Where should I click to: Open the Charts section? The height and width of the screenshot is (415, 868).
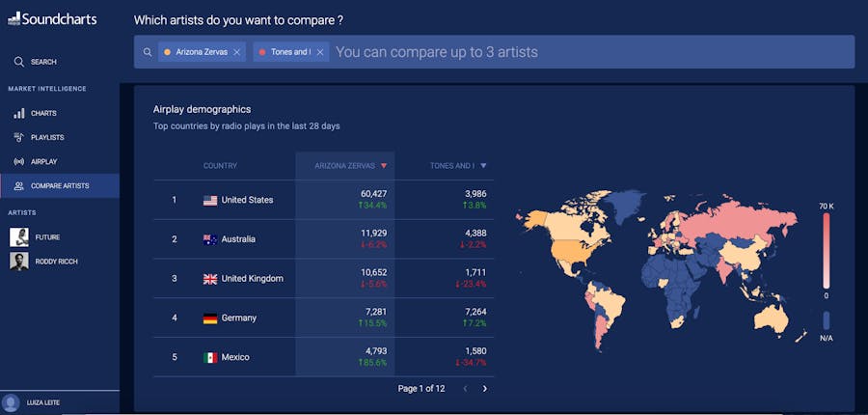click(x=43, y=113)
